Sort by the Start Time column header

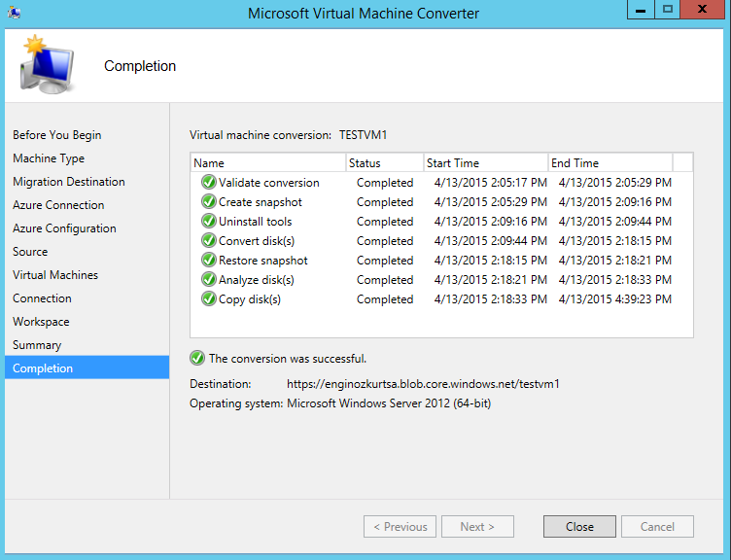[486, 162]
